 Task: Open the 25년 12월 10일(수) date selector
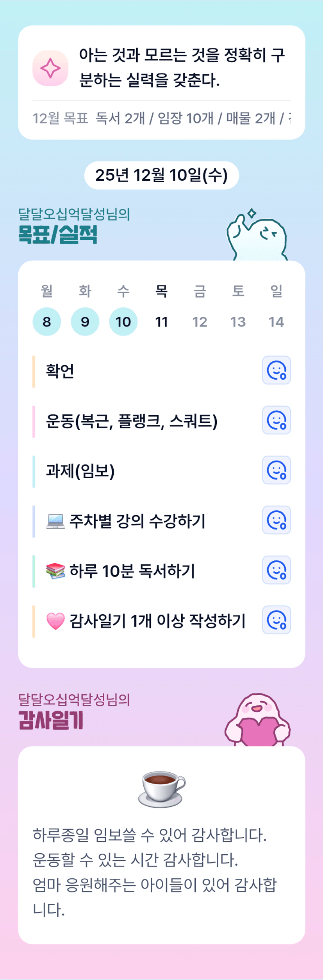(161, 175)
